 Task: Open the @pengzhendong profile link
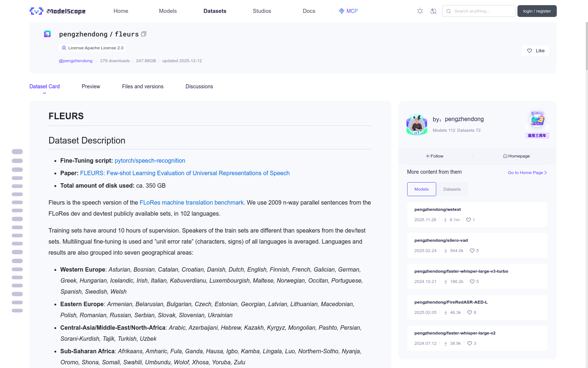pos(76,61)
